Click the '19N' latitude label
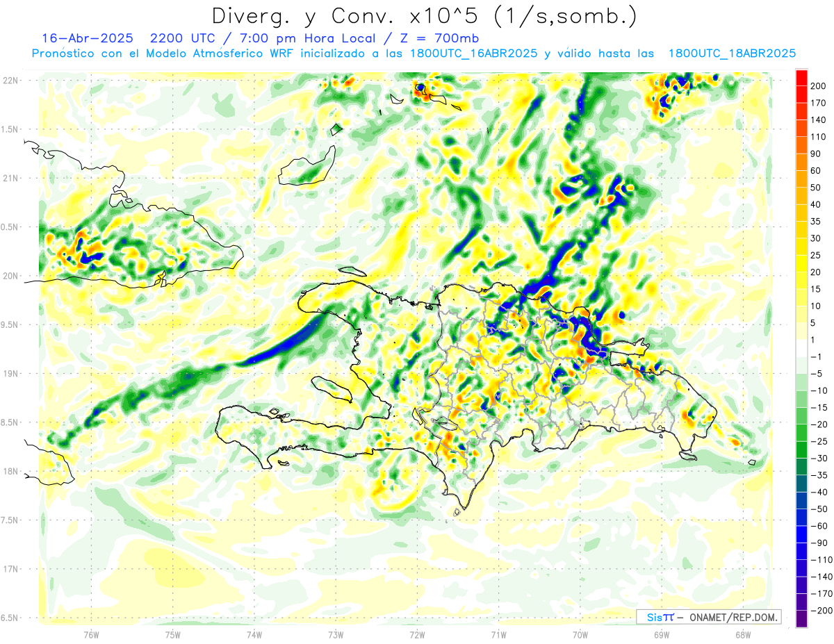Image resolution: width=834 pixels, height=644 pixels. (x=10, y=374)
